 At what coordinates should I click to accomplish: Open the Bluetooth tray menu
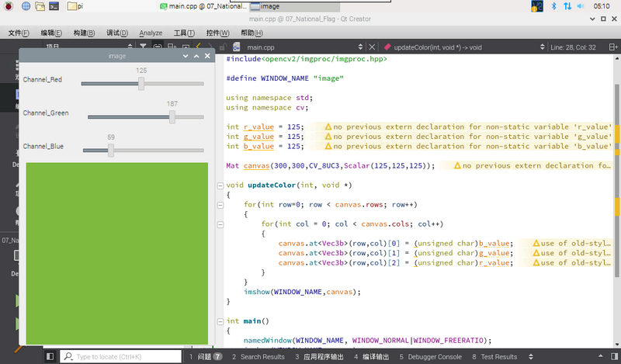[x=553, y=6]
